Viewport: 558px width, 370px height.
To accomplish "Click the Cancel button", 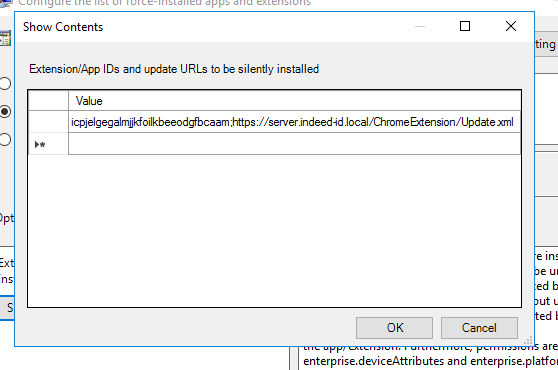I will tap(479, 328).
